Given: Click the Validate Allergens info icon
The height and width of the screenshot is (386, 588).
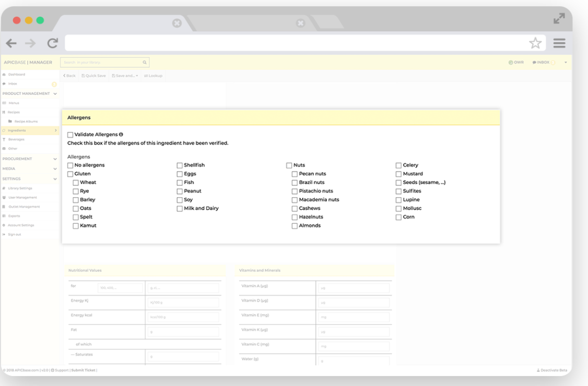Looking at the screenshot, I should point(121,134).
